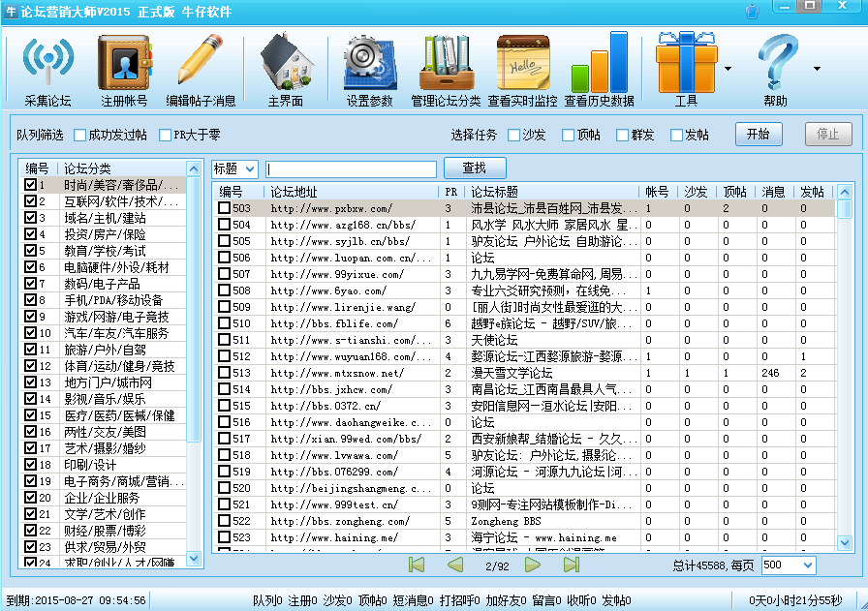Open the 采集论坛 collection tool
Image resolution: width=868 pixels, height=611 pixels.
pos(47,68)
